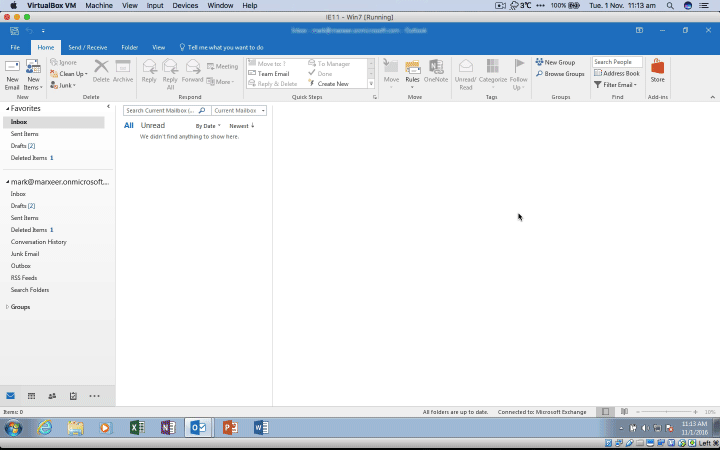Switch to Mail view in navigation bar
Viewport: 720px width, 450px height.
(11, 396)
